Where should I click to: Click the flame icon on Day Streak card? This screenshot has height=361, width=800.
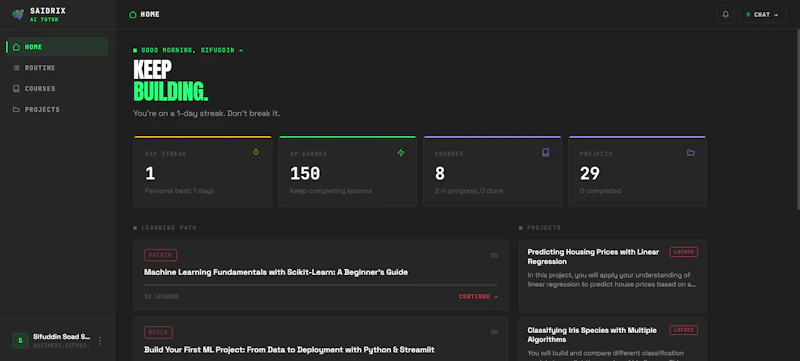tap(256, 152)
